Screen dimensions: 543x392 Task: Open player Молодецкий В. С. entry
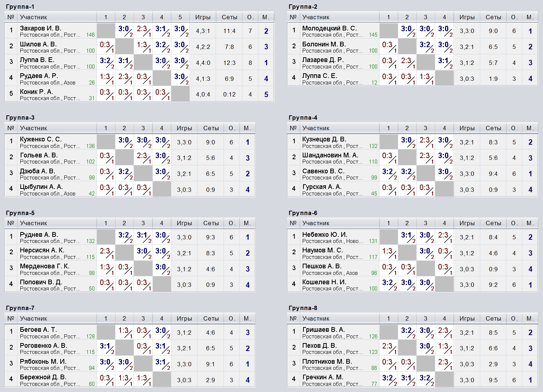[330, 28]
